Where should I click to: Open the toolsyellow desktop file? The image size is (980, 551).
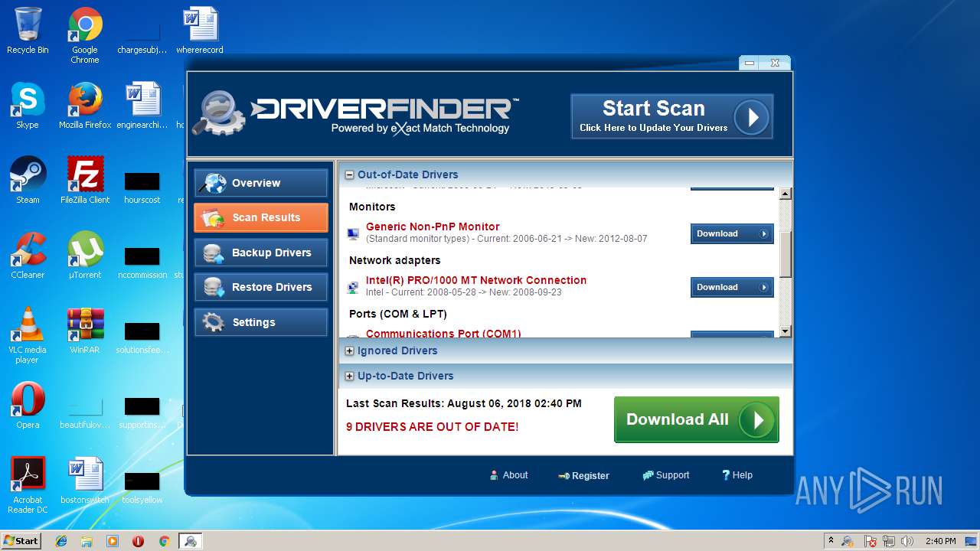click(x=142, y=487)
